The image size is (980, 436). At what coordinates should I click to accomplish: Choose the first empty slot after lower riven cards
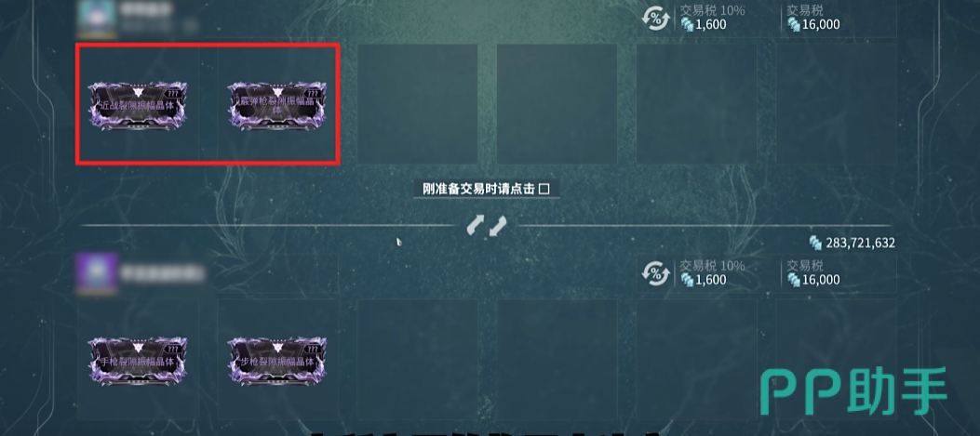click(418, 359)
